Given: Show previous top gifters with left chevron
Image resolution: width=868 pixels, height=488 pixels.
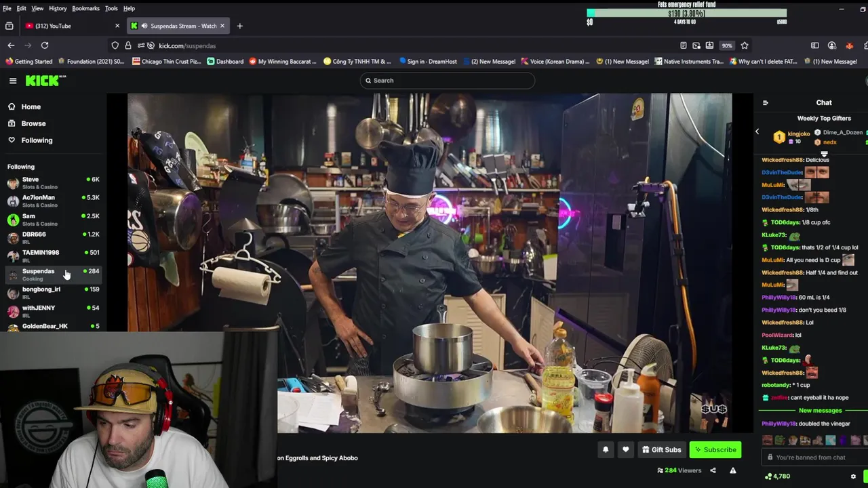Looking at the screenshot, I should click(757, 131).
